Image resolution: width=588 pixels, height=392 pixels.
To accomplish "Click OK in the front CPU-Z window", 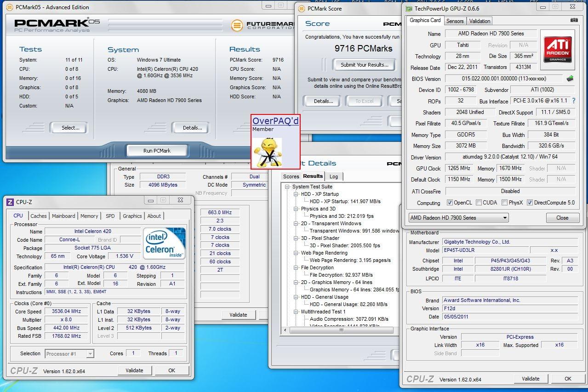I will point(171,370).
